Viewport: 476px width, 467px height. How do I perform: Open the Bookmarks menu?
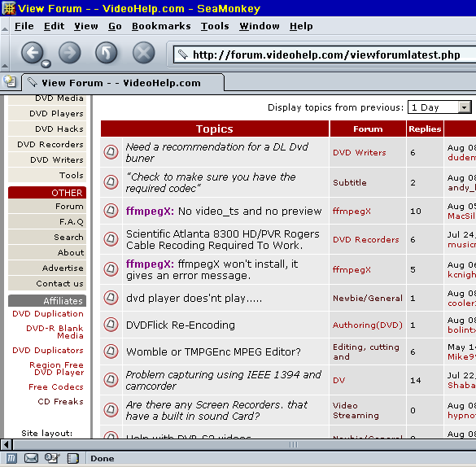point(161,26)
